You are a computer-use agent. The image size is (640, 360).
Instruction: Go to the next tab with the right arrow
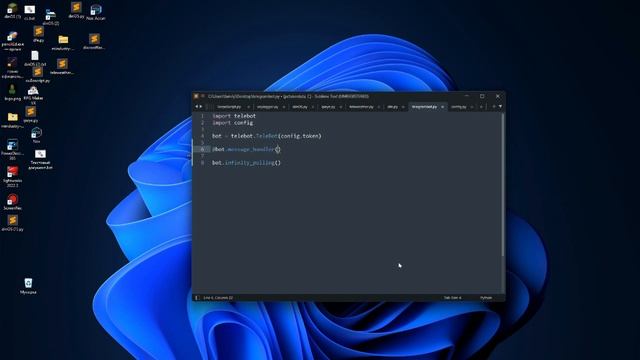pyautogui.click(x=200, y=107)
